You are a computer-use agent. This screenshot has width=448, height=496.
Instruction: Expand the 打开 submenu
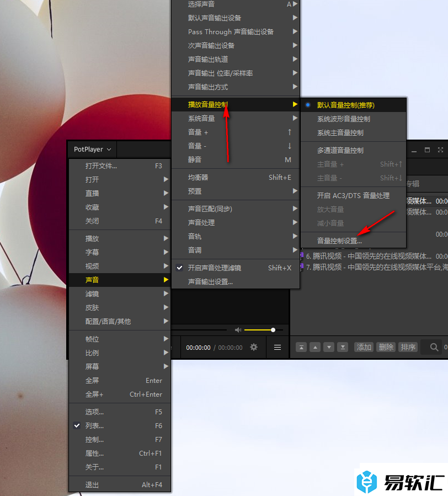[120, 180]
